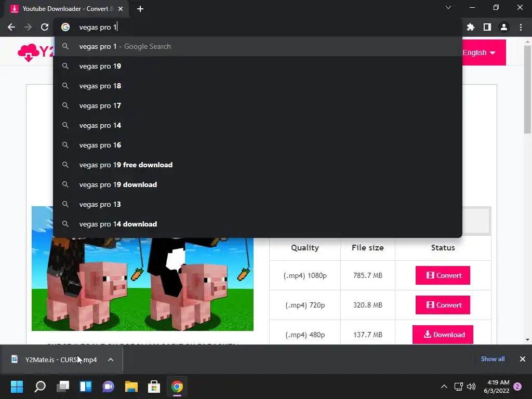Click the browser forward arrow
This screenshot has height=399, width=532.
[28, 27]
